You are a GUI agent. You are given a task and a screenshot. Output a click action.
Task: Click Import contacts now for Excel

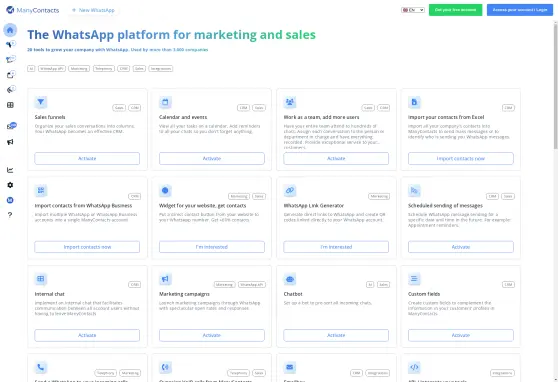(461, 158)
